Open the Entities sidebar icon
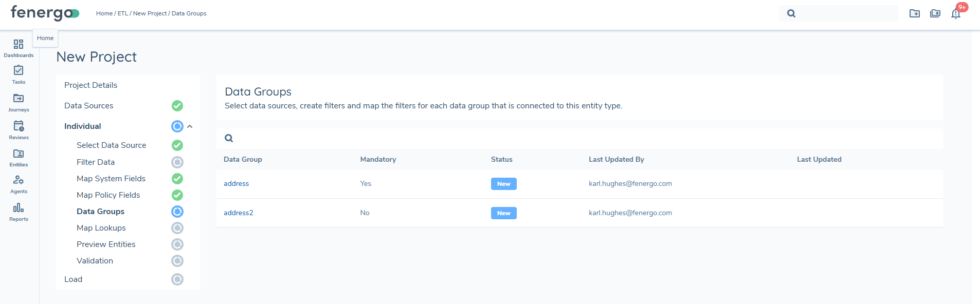Image resolution: width=980 pixels, height=304 pixels. click(x=19, y=157)
